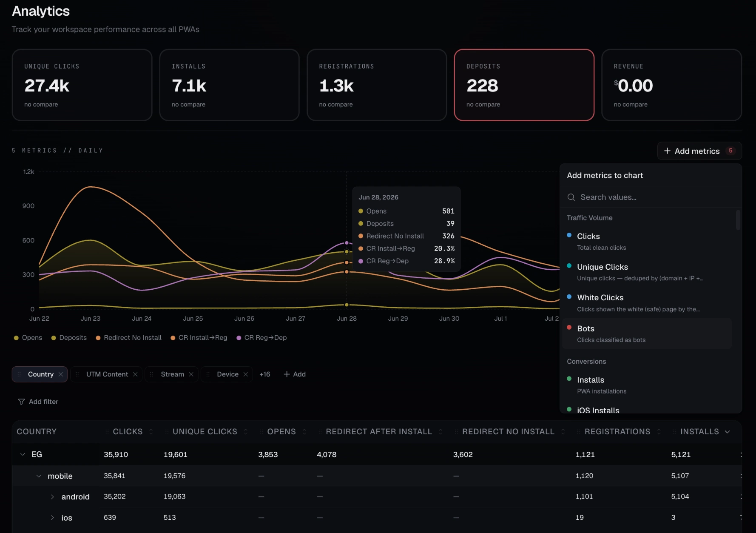Click drag grip on Unique Clicks column header
756x533 pixels.
[167, 432]
